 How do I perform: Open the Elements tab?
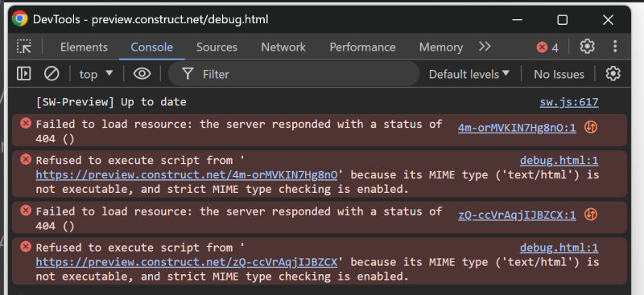(x=84, y=47)
